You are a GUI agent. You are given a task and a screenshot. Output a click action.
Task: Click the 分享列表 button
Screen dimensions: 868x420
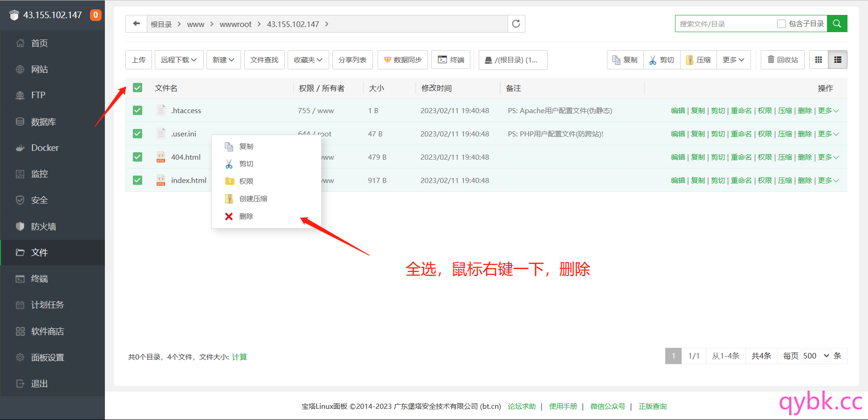(x=352, y=60)
